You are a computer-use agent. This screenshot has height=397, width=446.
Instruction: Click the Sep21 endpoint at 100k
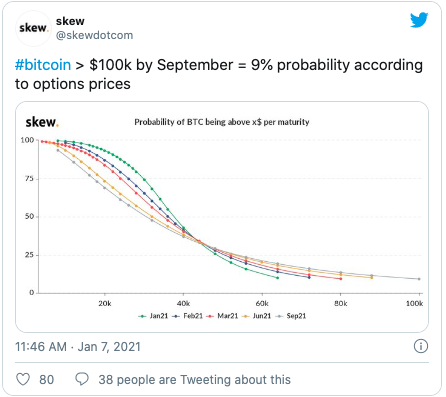pyautogui.click(x=419, y=279)
